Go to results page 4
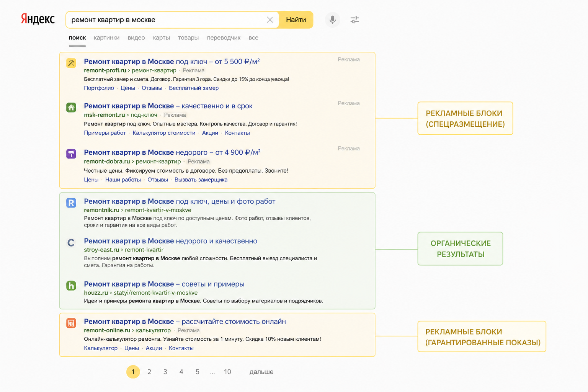Image resolution: width=588 pixels, height=392 pixels. [181, 372]
